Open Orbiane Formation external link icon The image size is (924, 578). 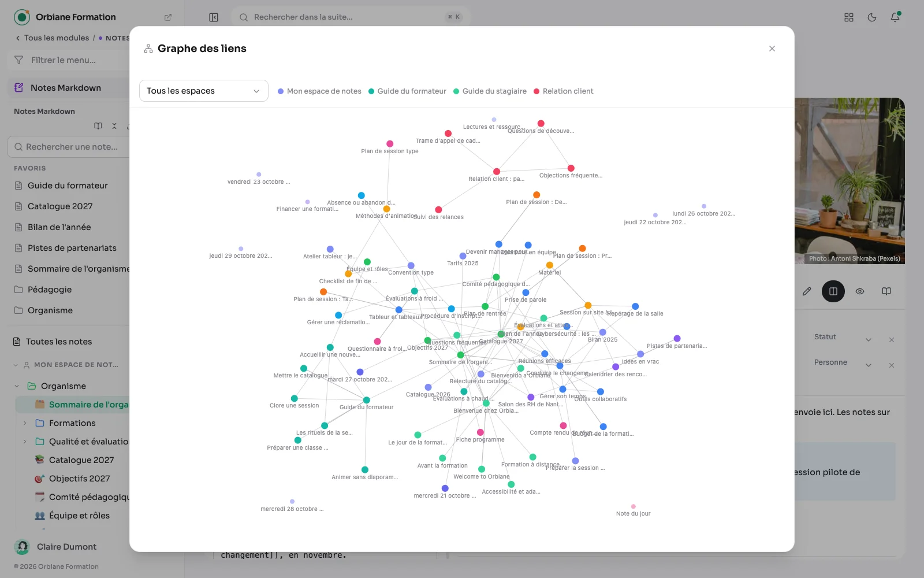(x=168, y=17)
